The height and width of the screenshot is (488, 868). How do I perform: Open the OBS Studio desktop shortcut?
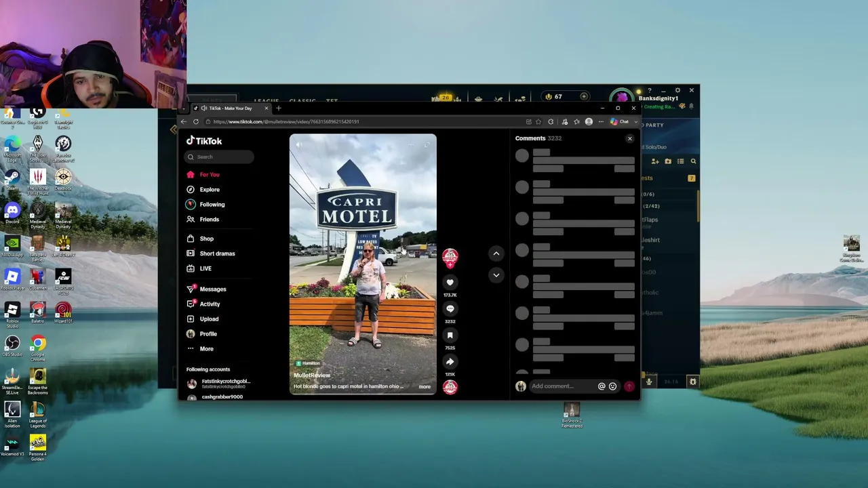pos(12,346)
